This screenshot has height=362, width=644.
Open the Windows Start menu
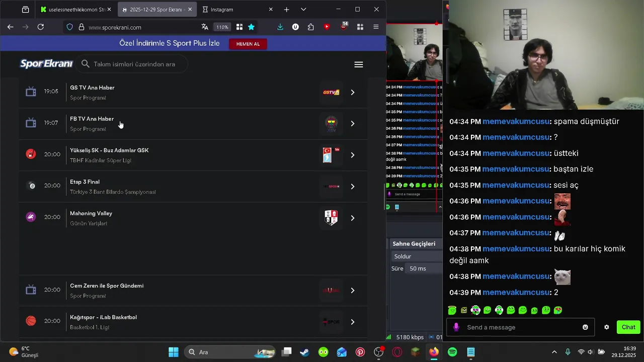(173, 352)
